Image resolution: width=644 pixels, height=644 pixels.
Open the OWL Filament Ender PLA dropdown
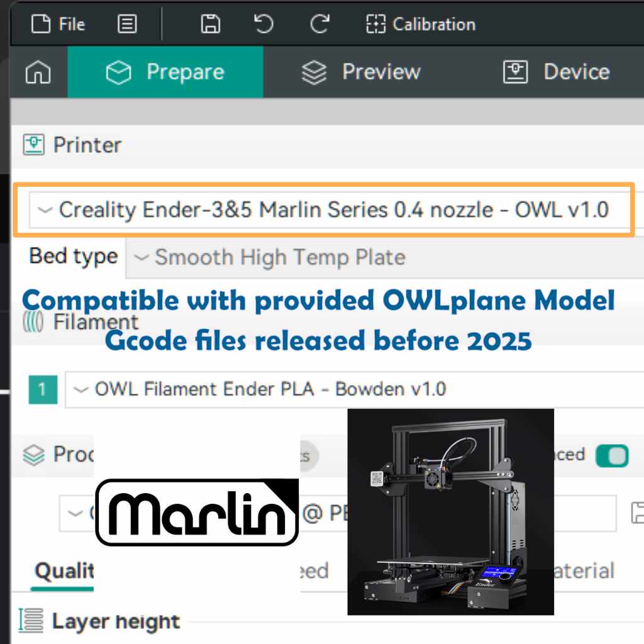pyautogui.click(x=352, y=389)
